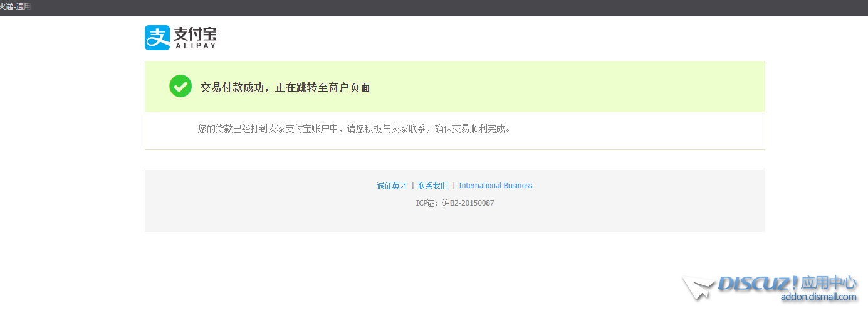This screenshot has height=313, width=868.
Task: Click the green success checkmark icon
Action: click(x=180, y=87)
